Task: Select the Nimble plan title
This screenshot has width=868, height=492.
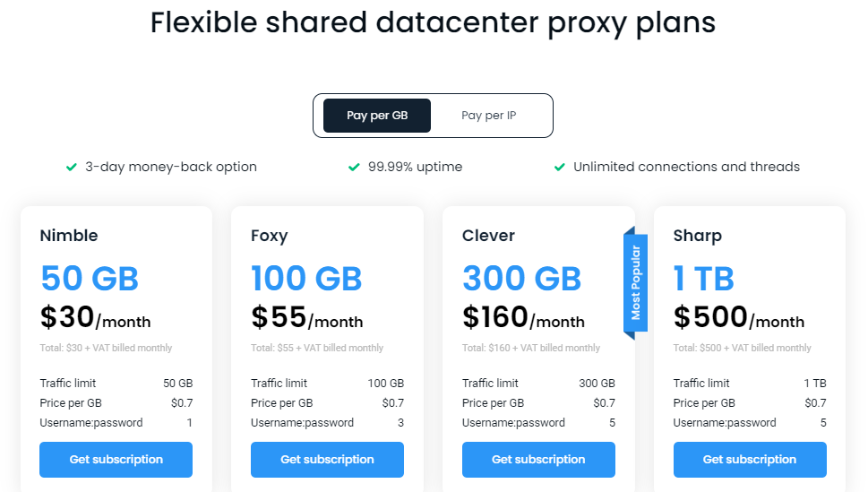Action: coord(69,236)
